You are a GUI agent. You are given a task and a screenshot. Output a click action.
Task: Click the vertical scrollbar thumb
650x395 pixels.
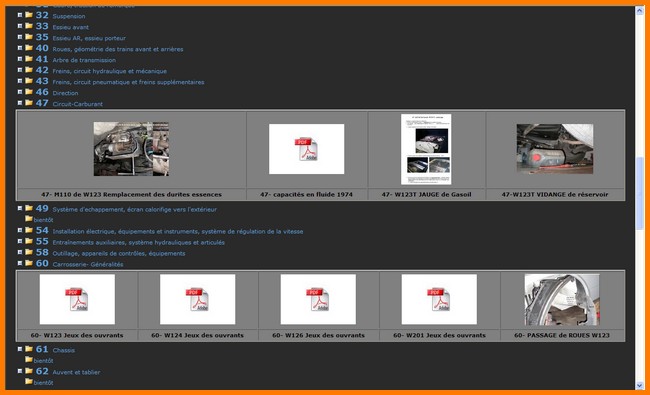coord(639,193)
